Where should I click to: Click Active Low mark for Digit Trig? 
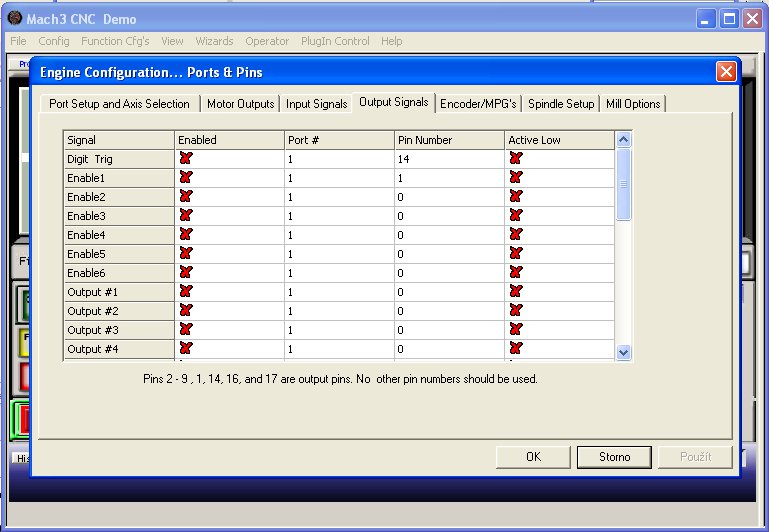click(516, 159)
